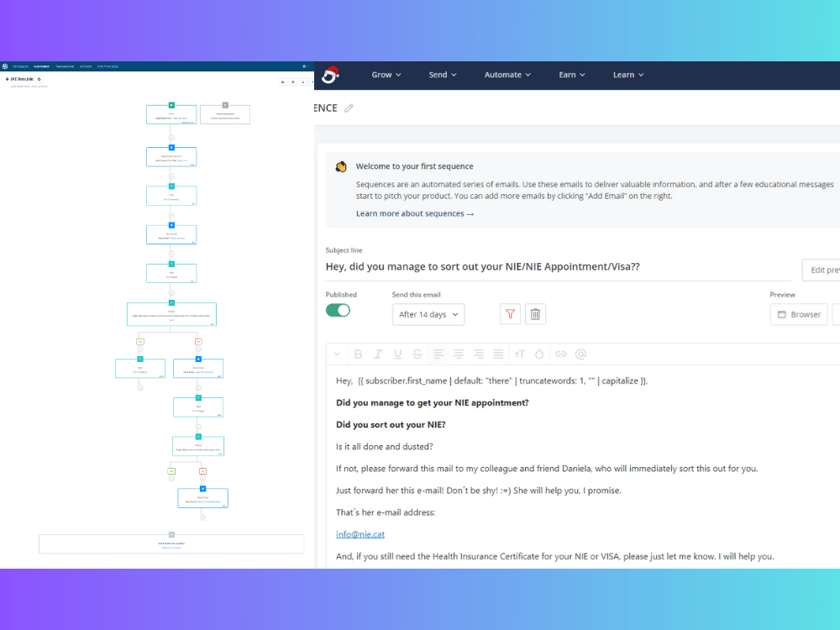This screenshot has width=840, height=630.
Task: Open the paragraph style dropdown in the editor toolbar
Action: tap(336, 354)
